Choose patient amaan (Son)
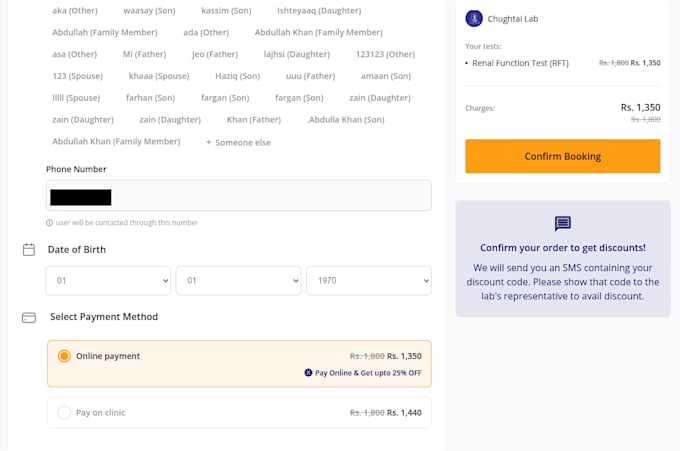This screenshot has height=451, width=680. click(386, 76)
